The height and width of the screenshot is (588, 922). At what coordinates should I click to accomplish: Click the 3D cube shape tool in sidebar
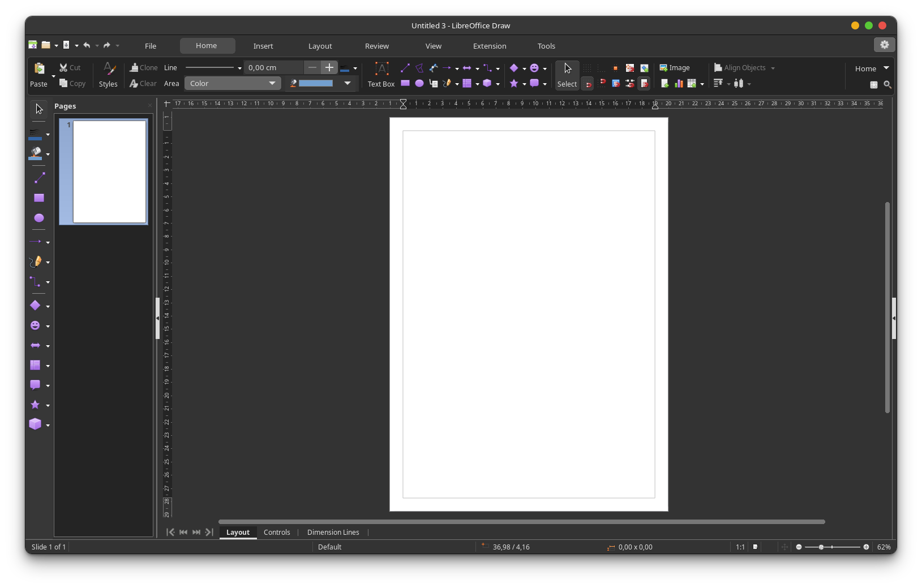35,424
